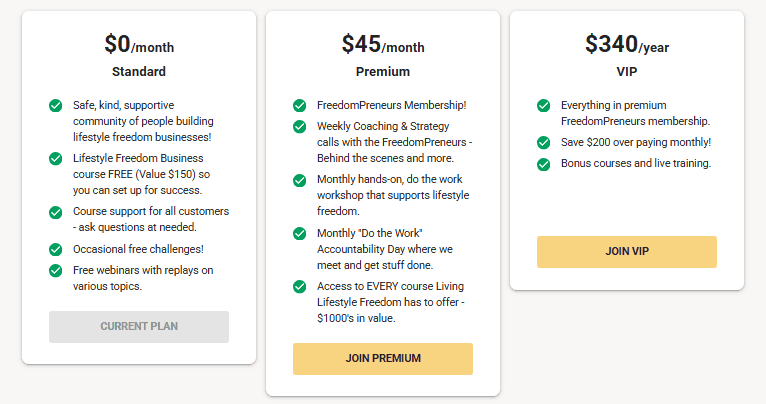Select the $45/month Premium price heading

click(x=383, y=45)
